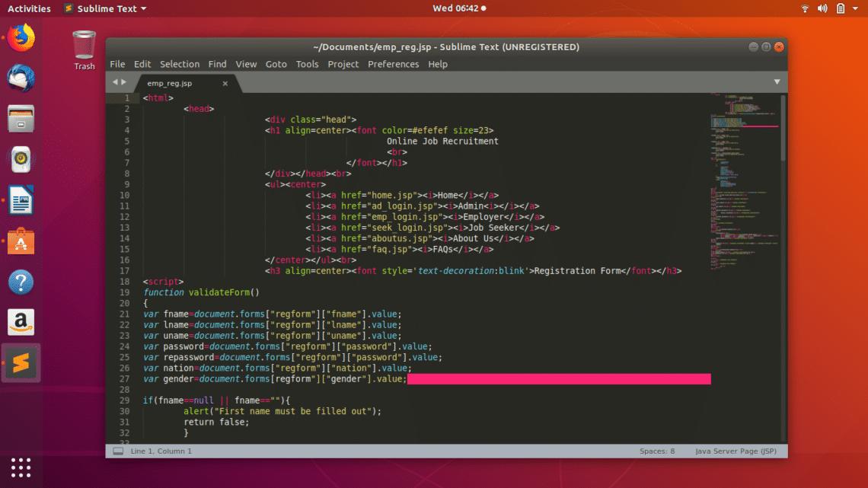Click the tab overflow dropdown arrow

pos(777,81)
